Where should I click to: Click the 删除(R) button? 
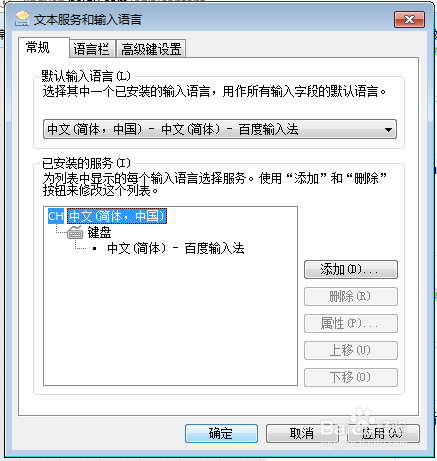pyautogui.click(x=351, y=296)
